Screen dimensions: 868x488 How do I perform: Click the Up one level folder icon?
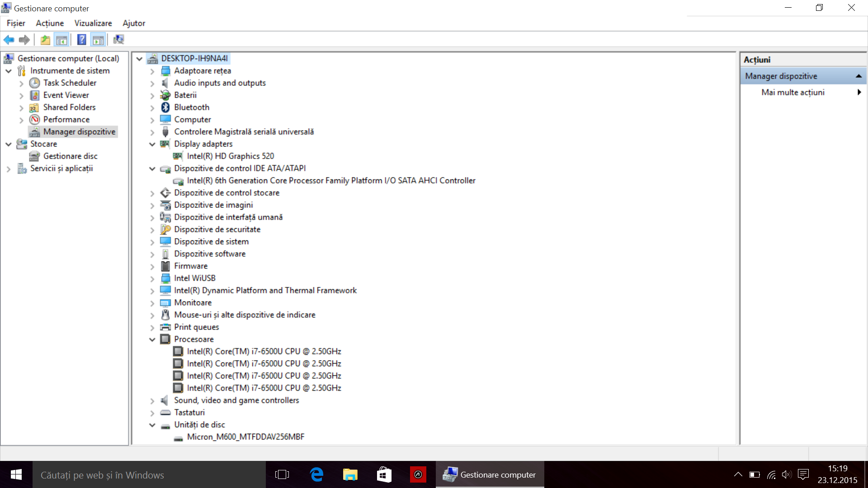click(45, 40)
